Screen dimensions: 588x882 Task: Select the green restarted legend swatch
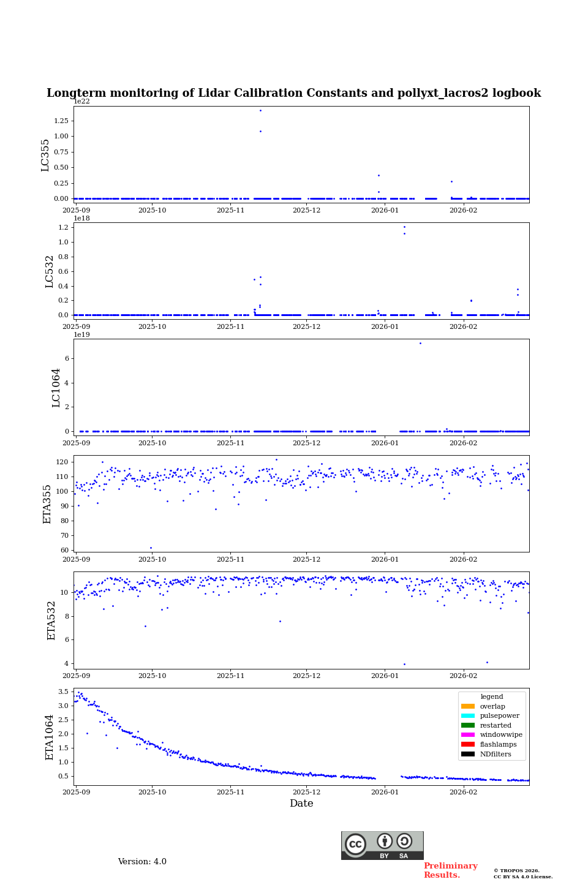[468, 725]
